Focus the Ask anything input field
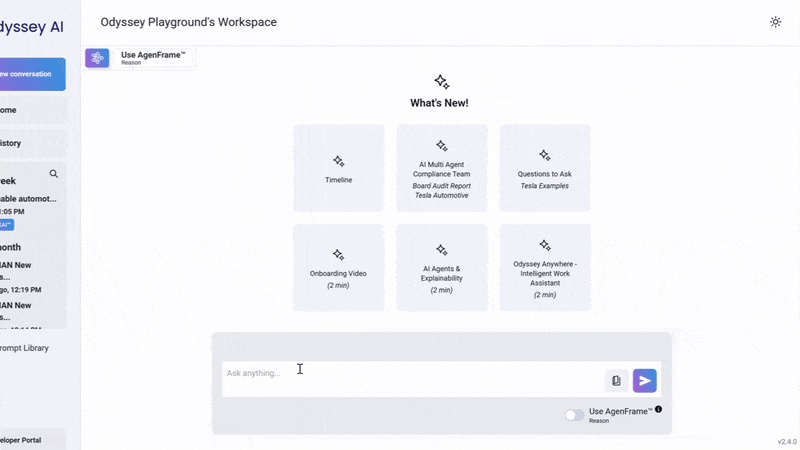The image size is (800, 450). click(413, 379)
